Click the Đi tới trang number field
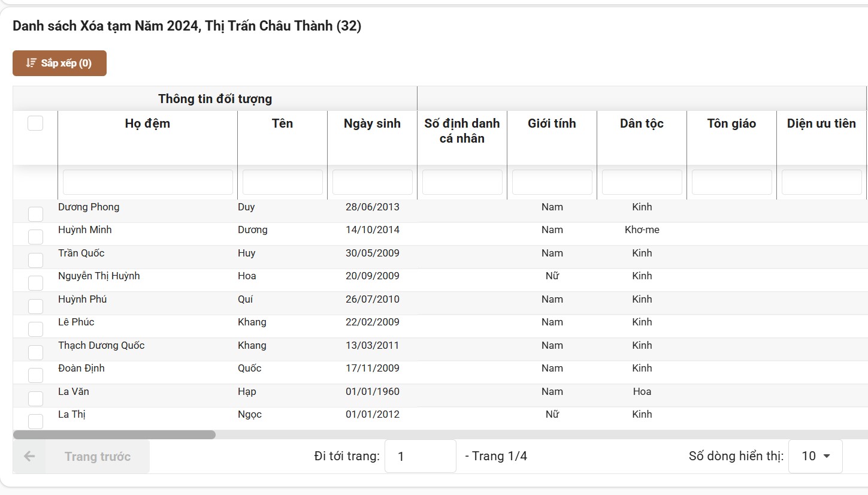This screenshot has height=495, width=868. pyautogui.click(x=420, y=457)
